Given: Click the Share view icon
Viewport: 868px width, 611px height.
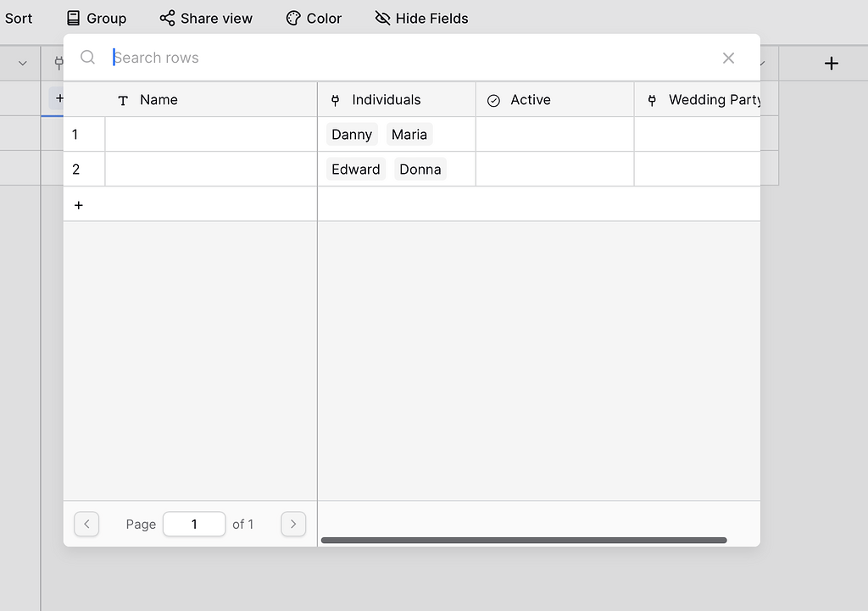Looking at the screenshot, I should pos(165,18).
